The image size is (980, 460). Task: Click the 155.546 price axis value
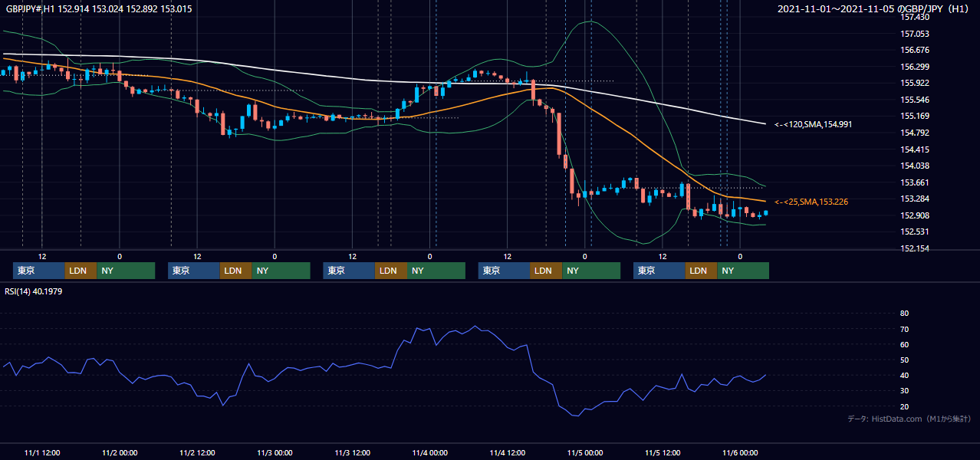click(x=914, y=100)
